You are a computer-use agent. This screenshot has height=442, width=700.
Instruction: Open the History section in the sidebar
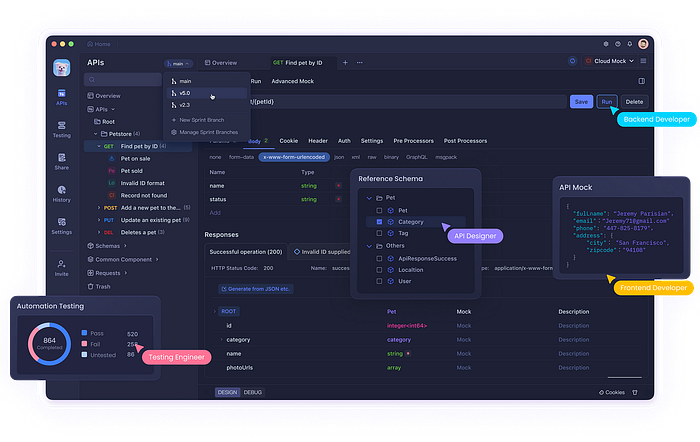pyautogui.click(x=62, y=193)
